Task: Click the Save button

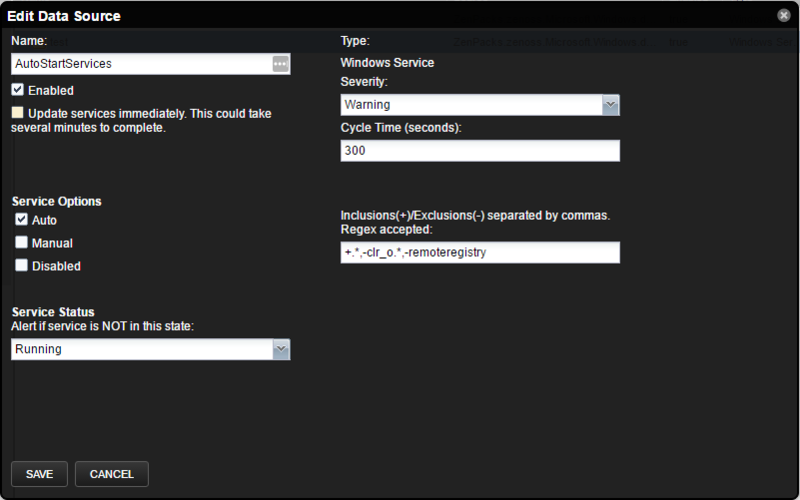Action: coord(39,474)
